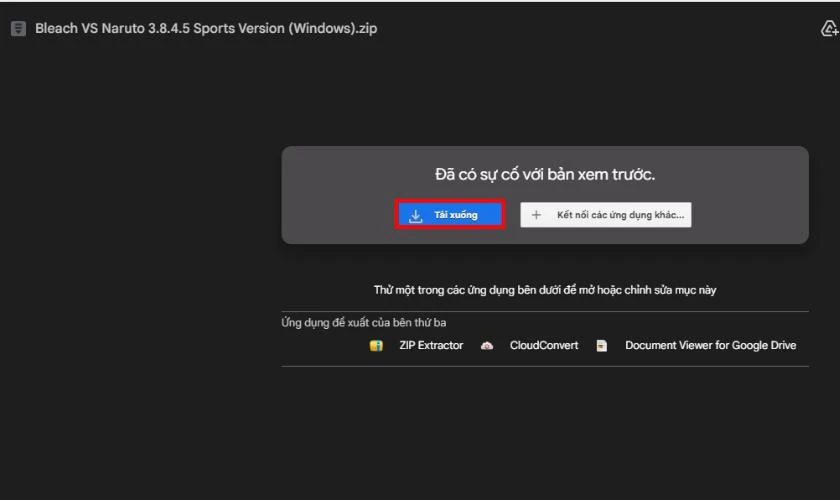Click the Add to Drive icon

(x=829, y=28)
